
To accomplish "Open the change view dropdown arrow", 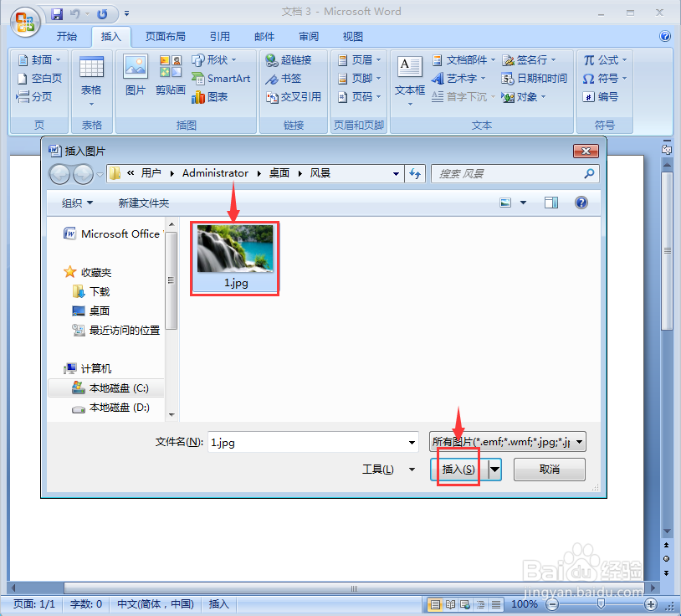I will coord(524,203).
